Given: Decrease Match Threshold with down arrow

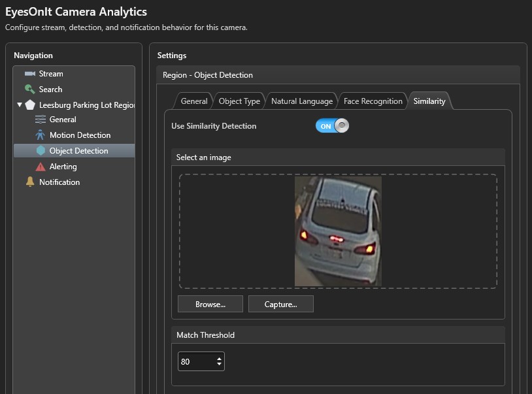Looking at the screenshot, I should [219, 364].
